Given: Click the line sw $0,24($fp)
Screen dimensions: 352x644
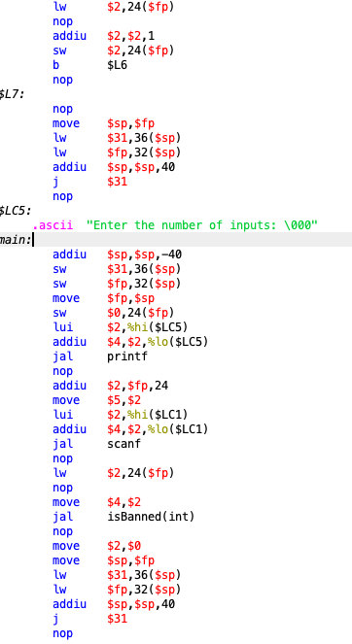Looking at the screenshot, I should (114, 313).
